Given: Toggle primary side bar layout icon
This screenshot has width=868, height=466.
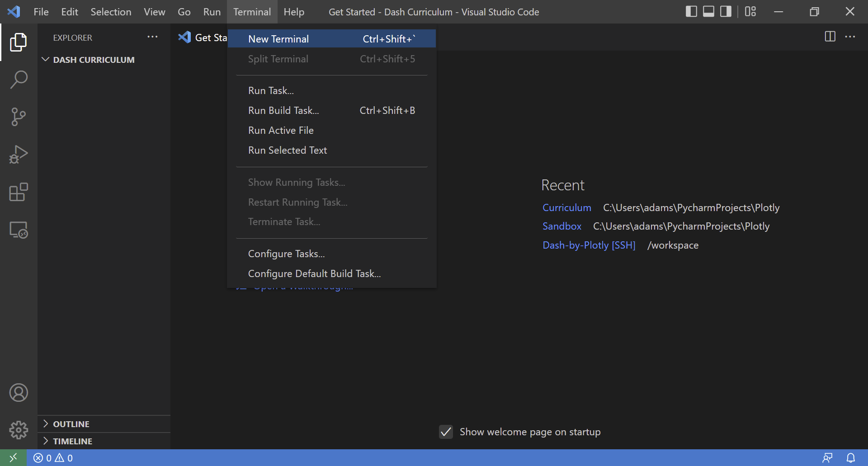Looking at the screenshot, I should 691,12.
